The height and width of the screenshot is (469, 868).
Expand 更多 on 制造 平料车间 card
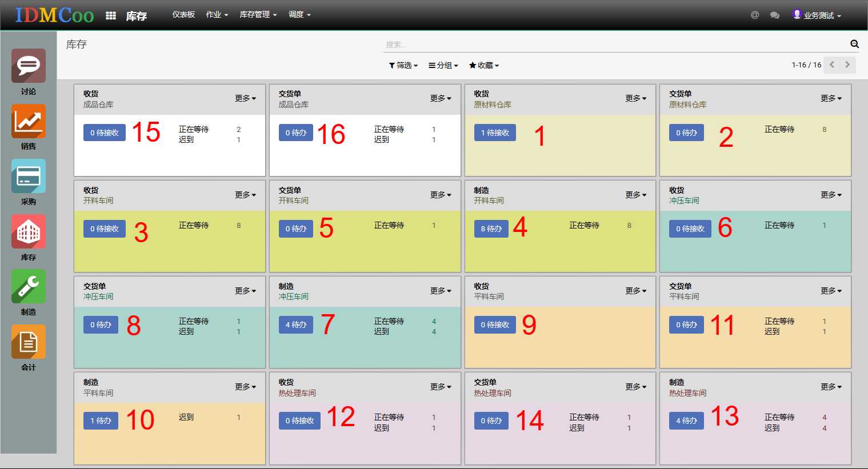click(246, 387)
